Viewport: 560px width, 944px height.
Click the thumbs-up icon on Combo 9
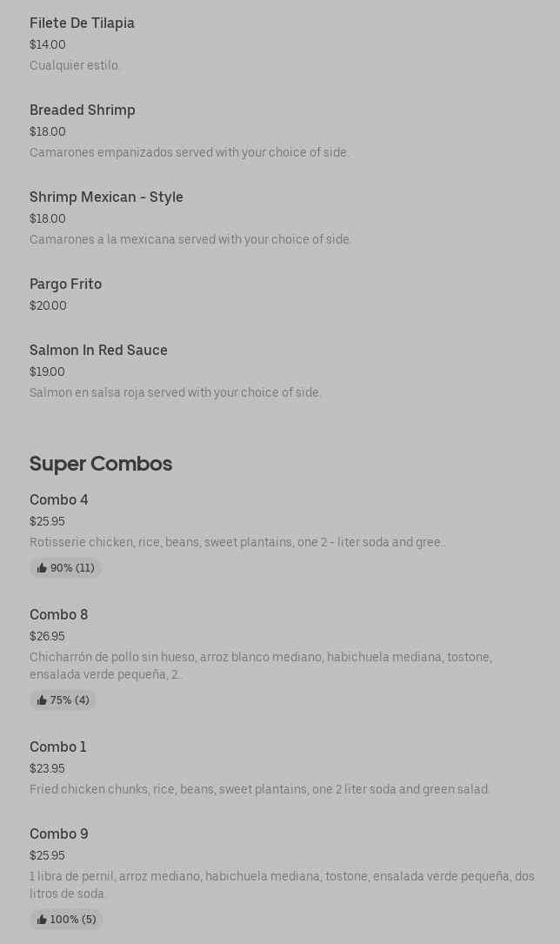(42, 920)
